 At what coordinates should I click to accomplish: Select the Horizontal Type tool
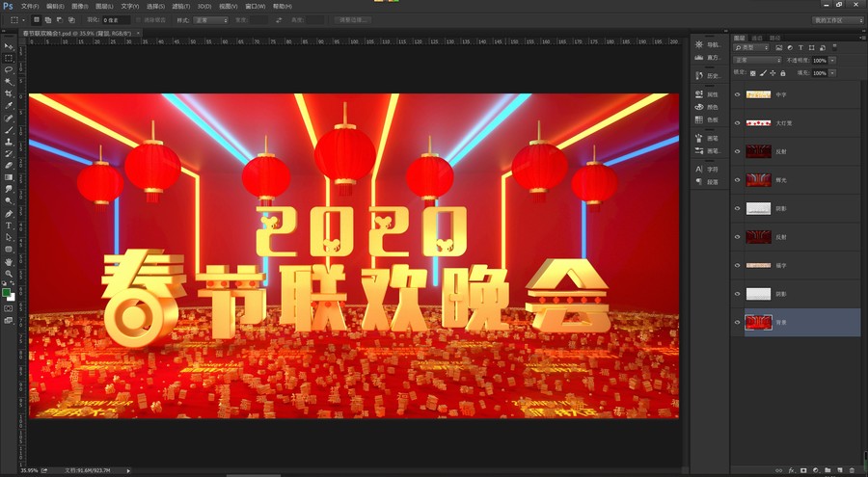point(9,225)
